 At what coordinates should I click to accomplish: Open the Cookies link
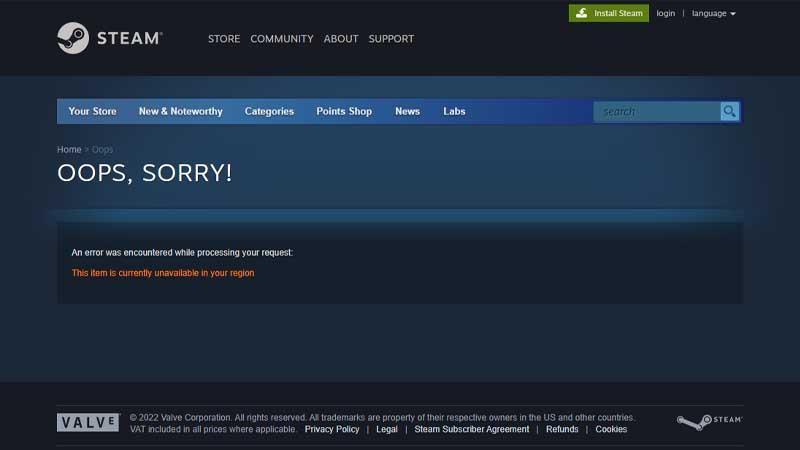click(611, 429)
